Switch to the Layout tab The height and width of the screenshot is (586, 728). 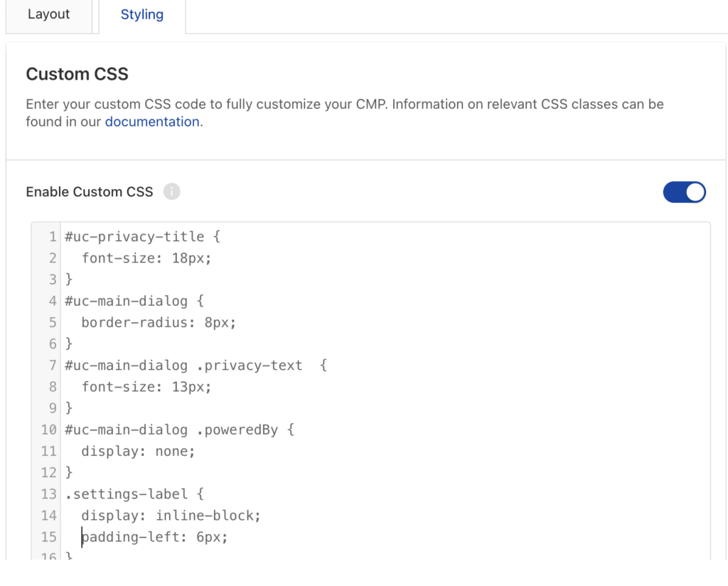(x=49, y=15)
